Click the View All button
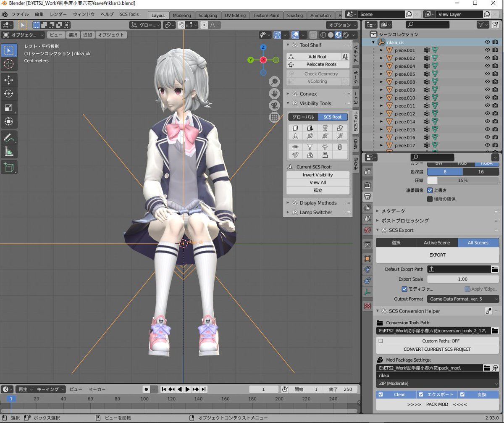 [x=318, y=182]
